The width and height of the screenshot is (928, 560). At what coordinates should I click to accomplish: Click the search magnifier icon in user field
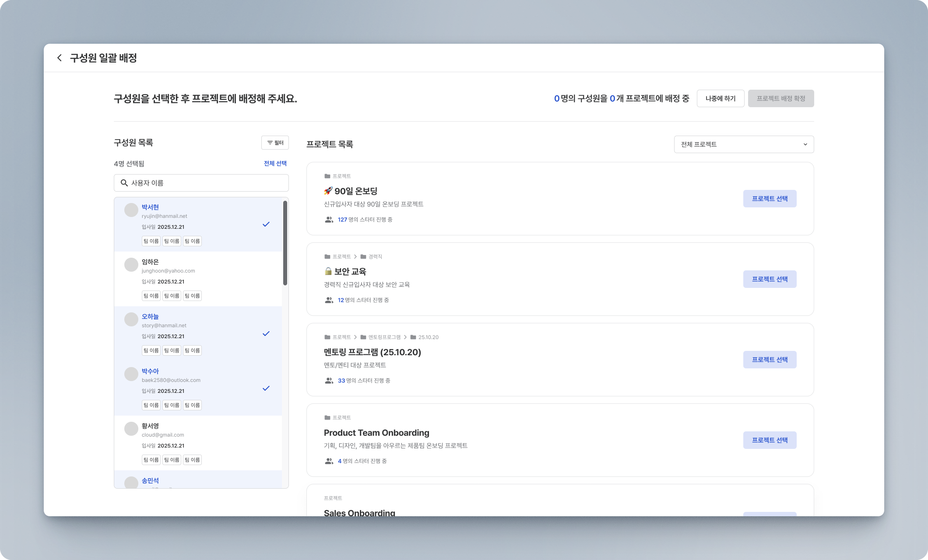(x=124, y=183)
